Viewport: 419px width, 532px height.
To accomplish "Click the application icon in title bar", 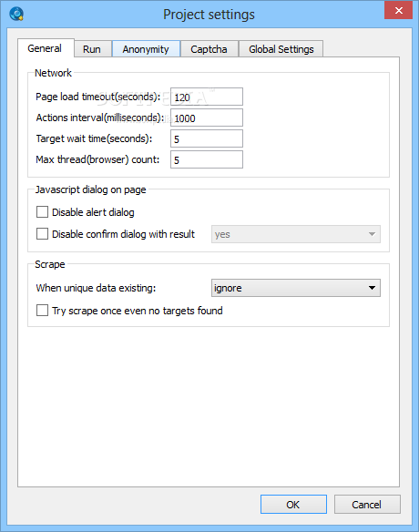I will (x=16, y=15).
